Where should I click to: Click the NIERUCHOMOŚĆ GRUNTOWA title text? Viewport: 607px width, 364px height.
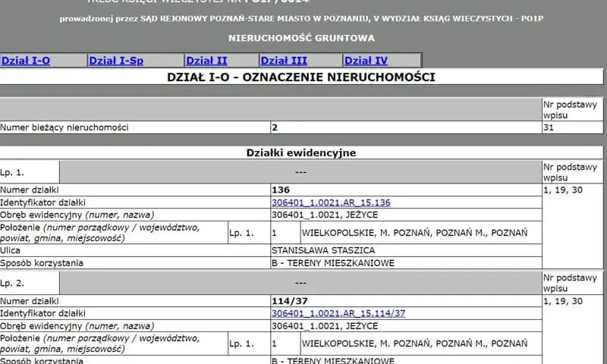point(301,38)
